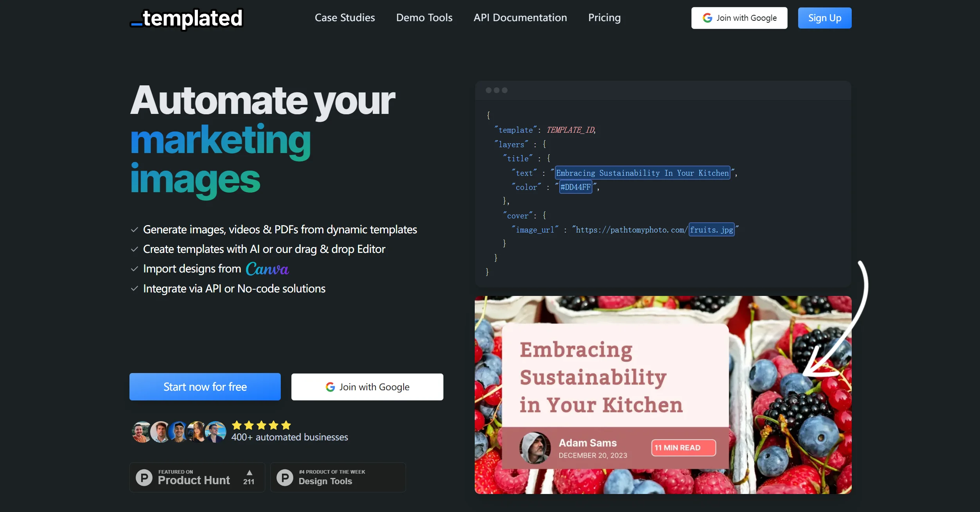The image size is (980, 512).
Task: Click Google icon in header button
Action: (707, 18)
